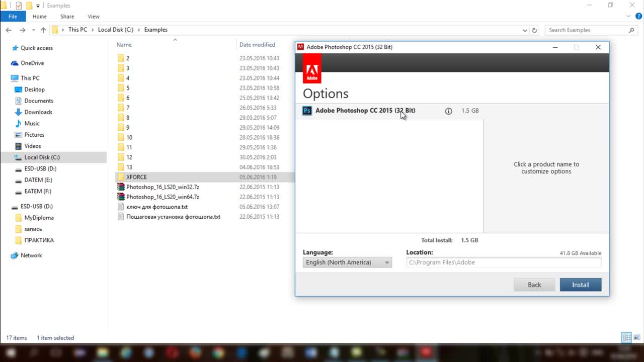This screenshot has height=362, width=644.
Task: Switch to large icons view layout
Action: [636, 337]
